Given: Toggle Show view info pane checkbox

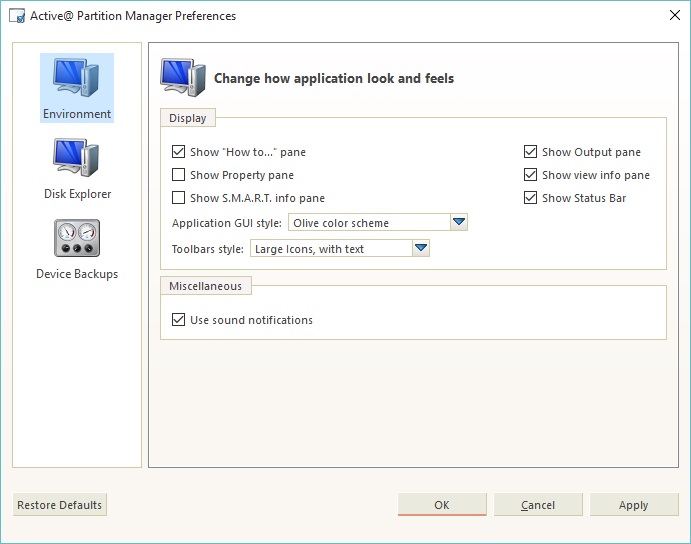Looking at the screenshot, I should pyautogui.click(x=530, y=175).
